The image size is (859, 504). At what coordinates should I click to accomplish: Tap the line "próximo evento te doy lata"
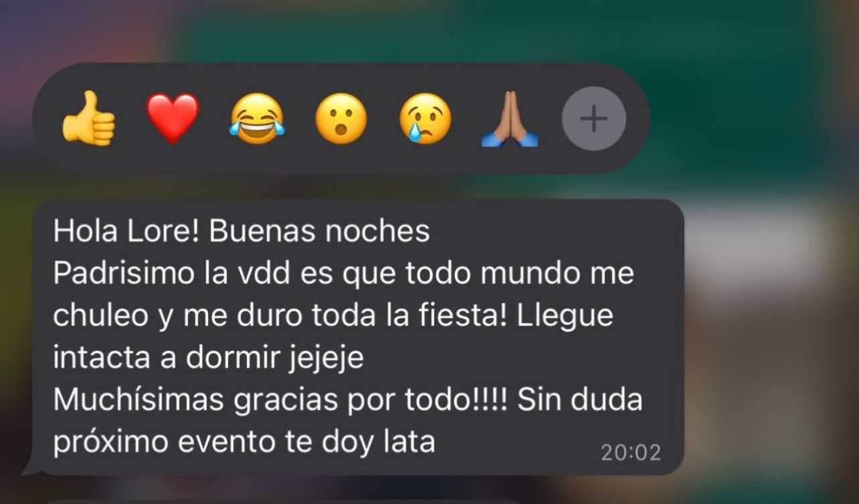[244, 442]
